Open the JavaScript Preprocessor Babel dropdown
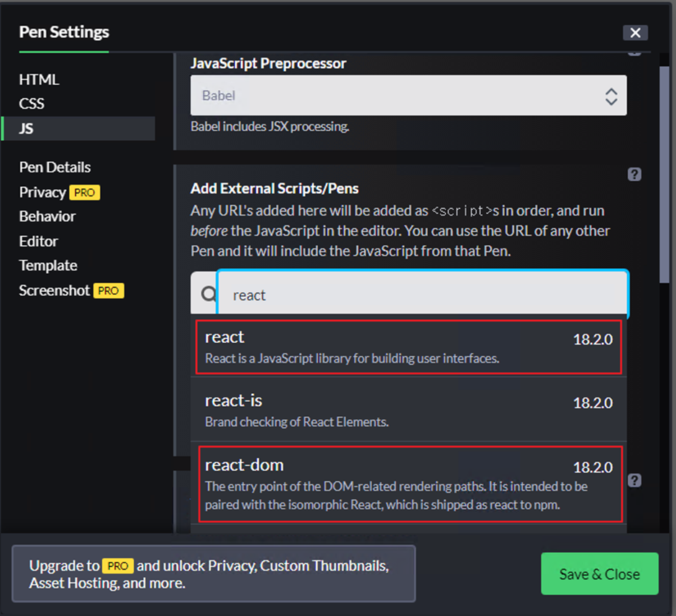The image size is (676, 616). point(408,95)
